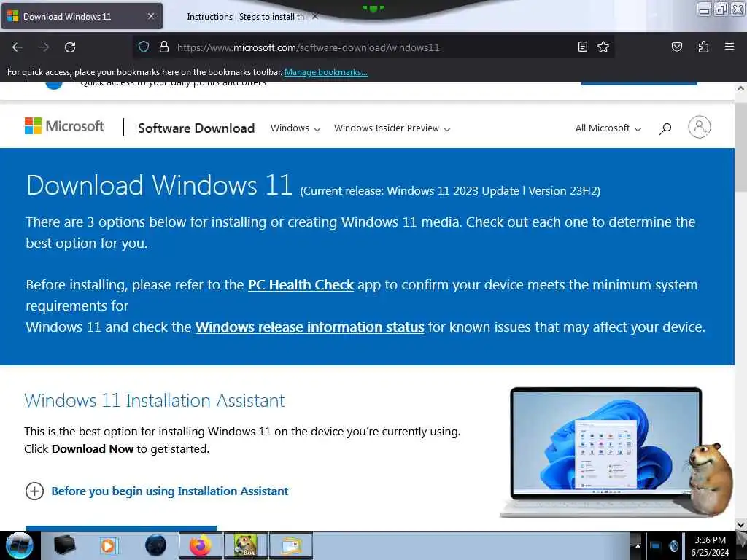Click the Download Windows 11 title text
This screenshot has height=560, width=747.
(x=158, y=184)
